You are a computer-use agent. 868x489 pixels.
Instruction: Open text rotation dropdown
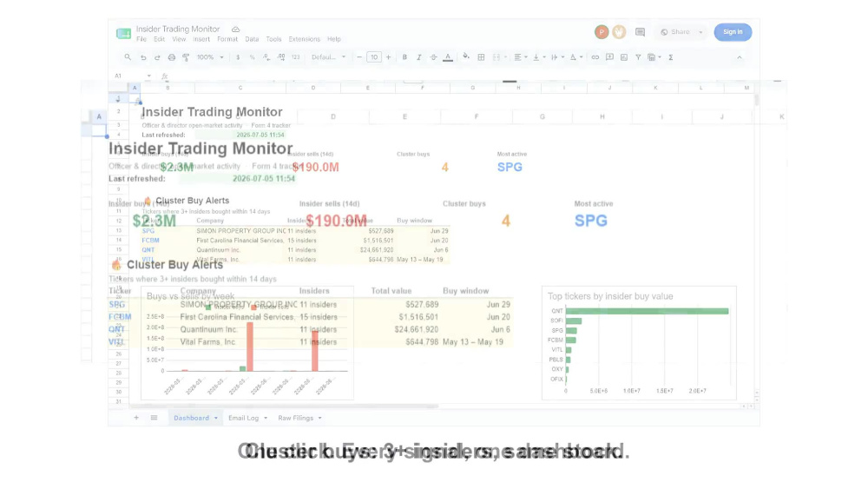pos(575,57)
